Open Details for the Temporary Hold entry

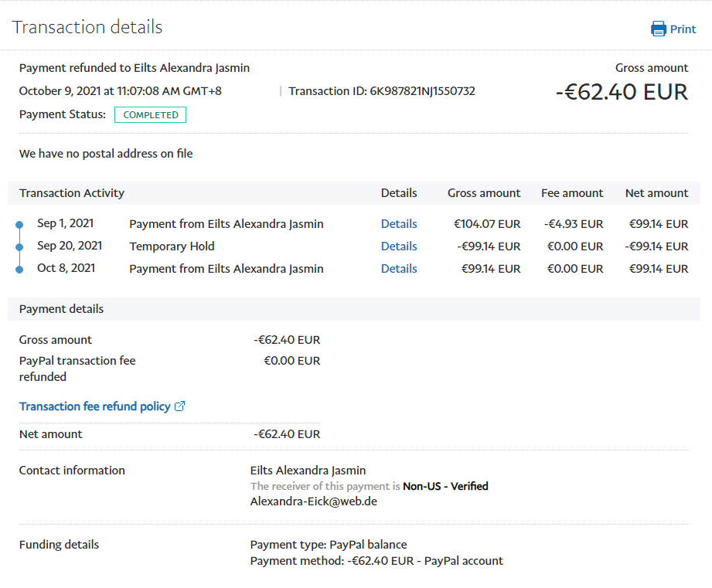[398, 246]
